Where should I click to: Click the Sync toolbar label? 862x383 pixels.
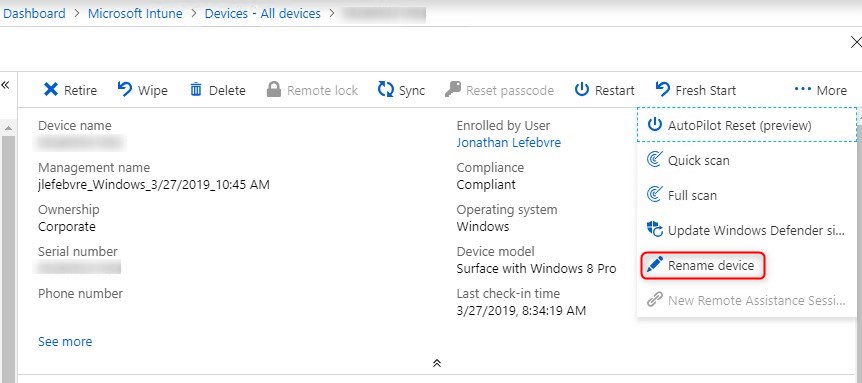coord(412,91)
